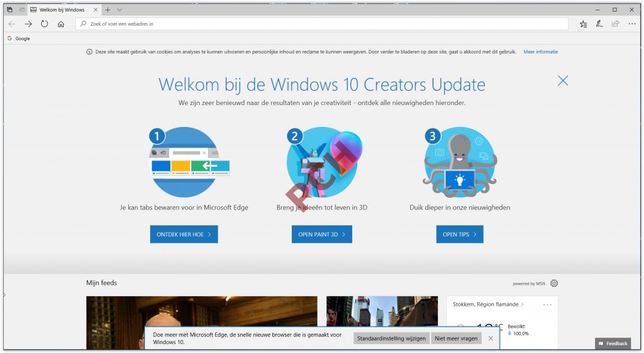
Task: Click the OPEN TIPS button
Action: [460, 234]
